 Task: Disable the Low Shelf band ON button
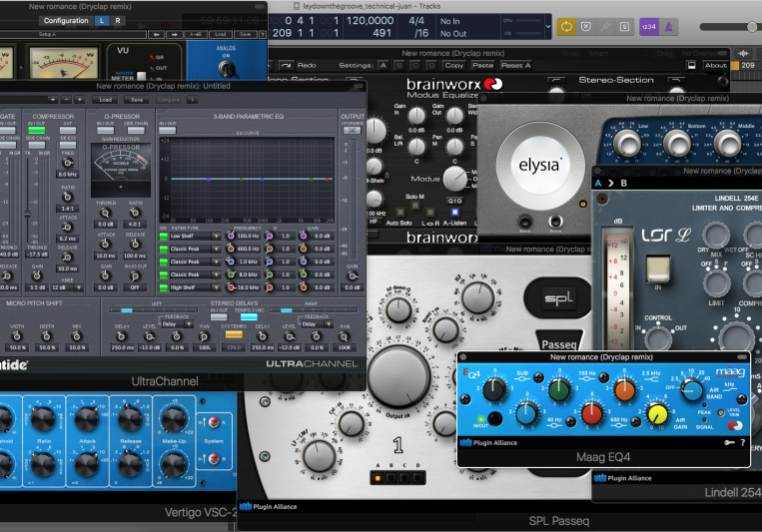(x=164, y=237)
